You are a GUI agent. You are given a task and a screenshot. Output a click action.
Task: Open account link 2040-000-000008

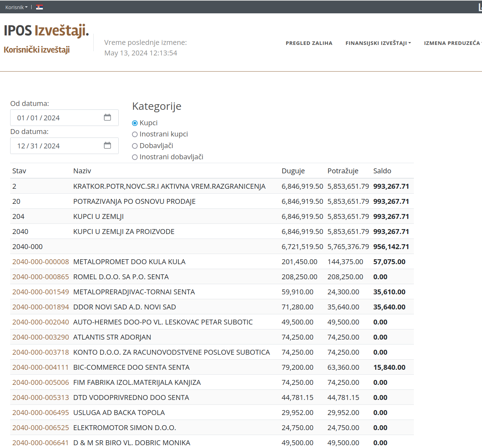40,262
